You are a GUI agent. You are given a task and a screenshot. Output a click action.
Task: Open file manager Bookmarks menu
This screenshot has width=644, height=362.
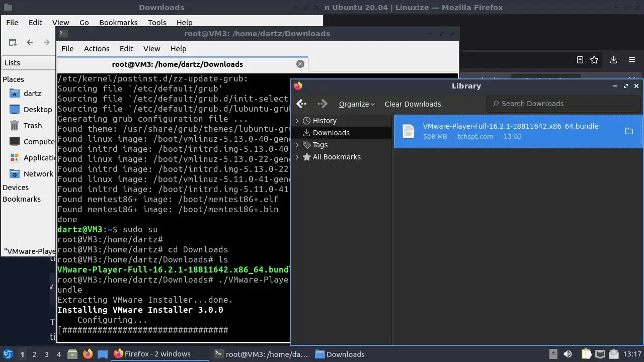pos(118,23)
